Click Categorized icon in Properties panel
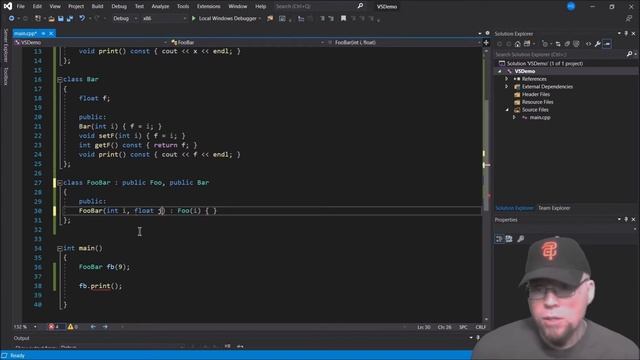 point(500,239)
